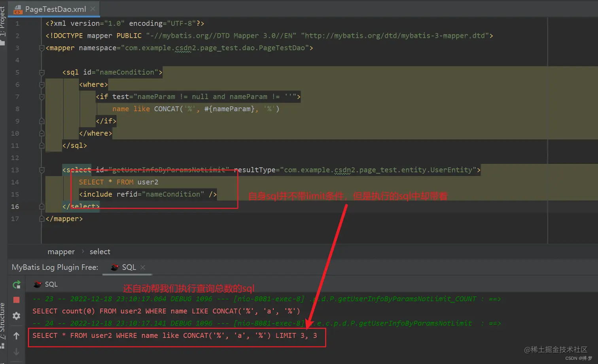598x364 pixels.
Task: Close the SQL log tab
Action: [x=143, y=268]
